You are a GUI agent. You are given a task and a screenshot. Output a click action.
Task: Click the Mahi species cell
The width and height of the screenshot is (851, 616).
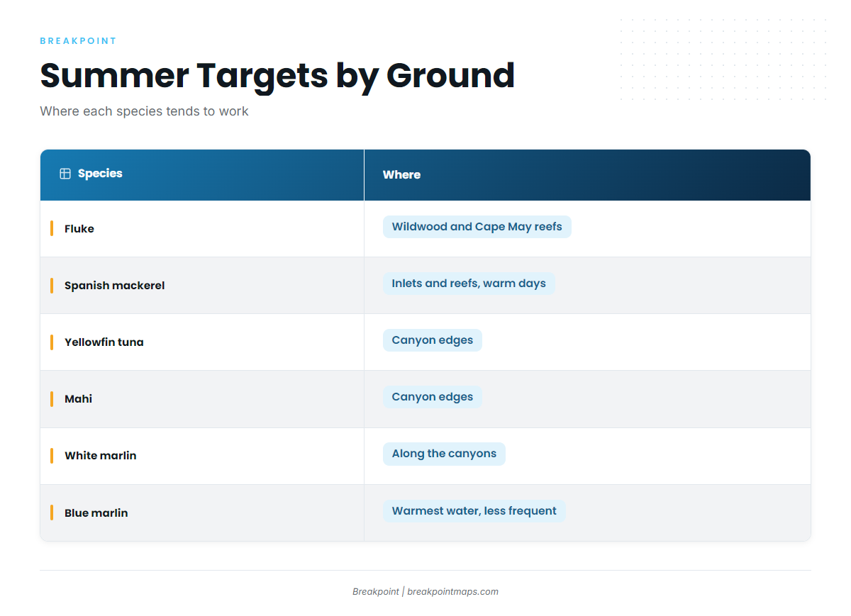[202, 399]
